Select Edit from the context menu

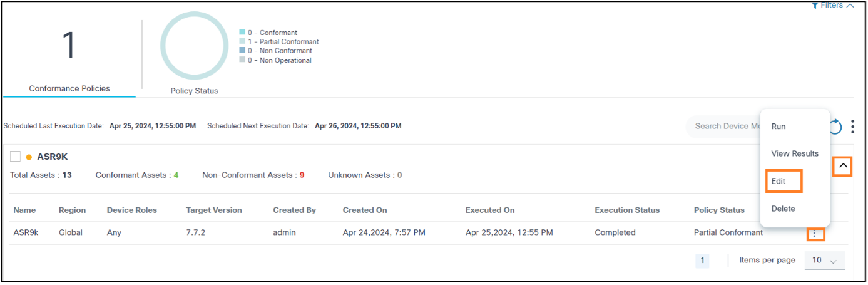tap(778, 181)
